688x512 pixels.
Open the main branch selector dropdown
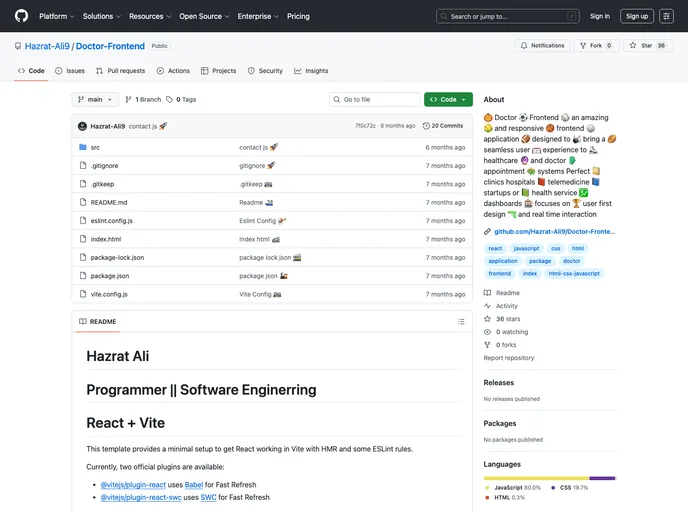[x=95, y=100]
